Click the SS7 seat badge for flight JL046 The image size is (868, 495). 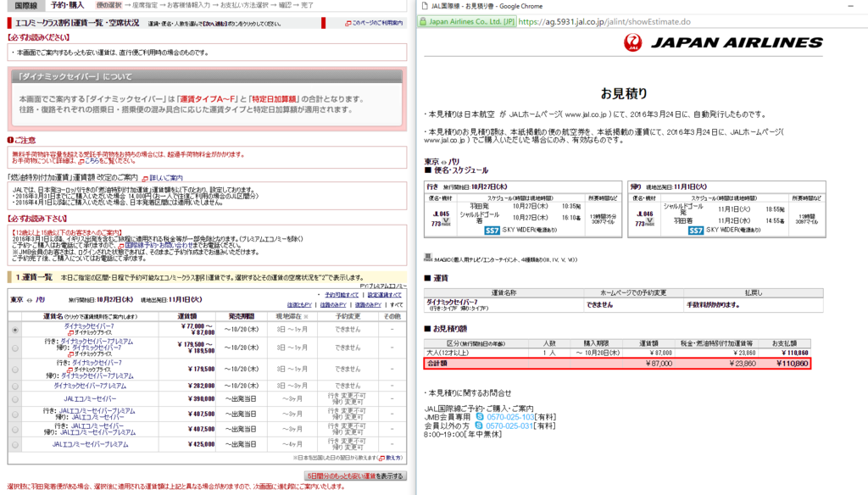(x=696, y=231)
